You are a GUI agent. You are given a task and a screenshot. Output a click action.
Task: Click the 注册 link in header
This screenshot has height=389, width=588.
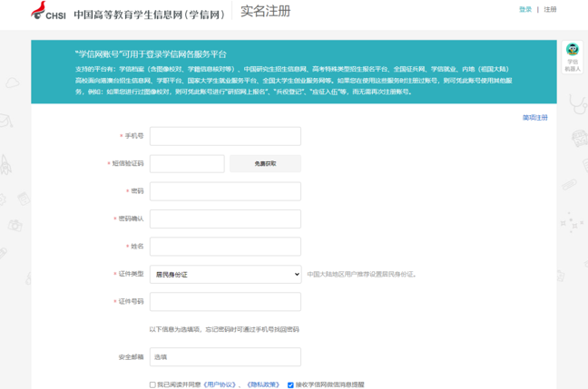[550, 9]
